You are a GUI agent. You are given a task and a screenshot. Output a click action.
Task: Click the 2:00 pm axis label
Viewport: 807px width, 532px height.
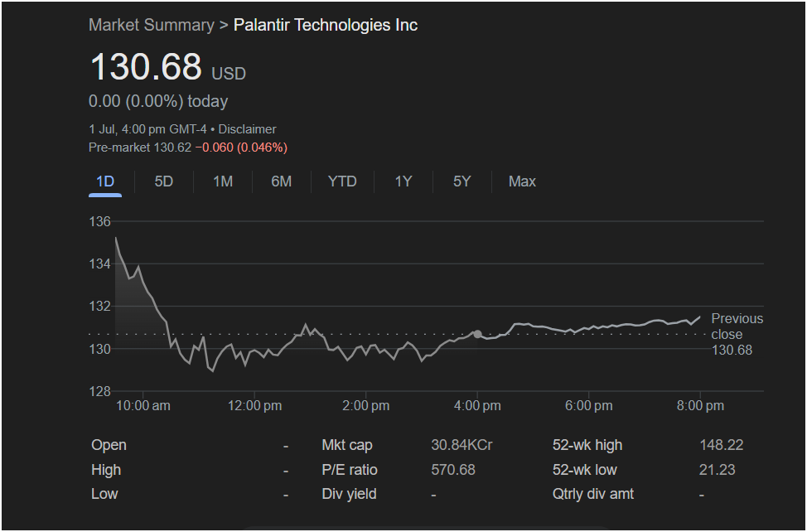pyautogui.click(x=366, y=406)
